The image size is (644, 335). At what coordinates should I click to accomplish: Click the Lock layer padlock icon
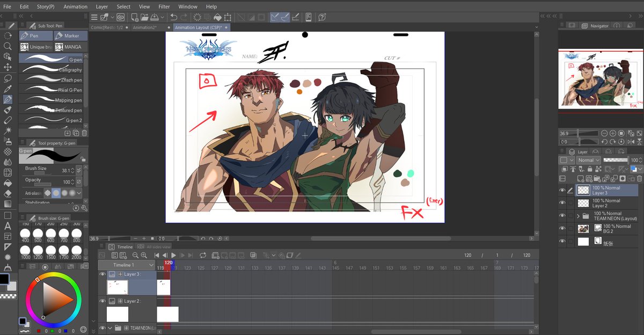[x=589, y=169]
